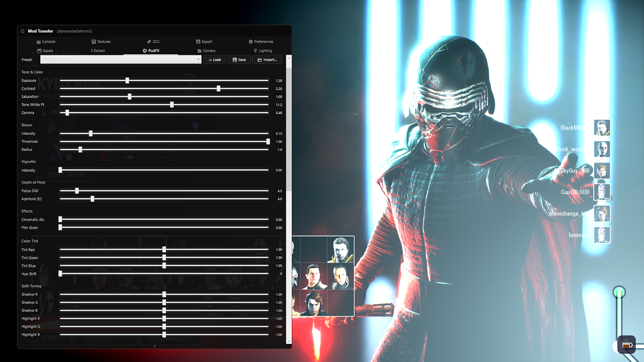Switch to the Extract tab
This screenshot has width=644, height=362.
(x=97, y=51)
